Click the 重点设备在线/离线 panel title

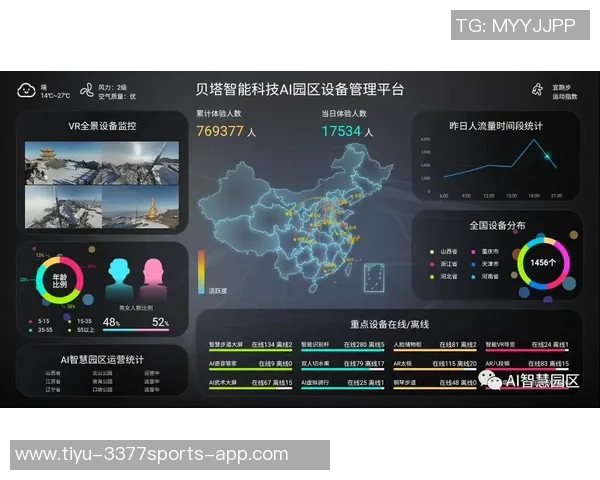(389, 325)
